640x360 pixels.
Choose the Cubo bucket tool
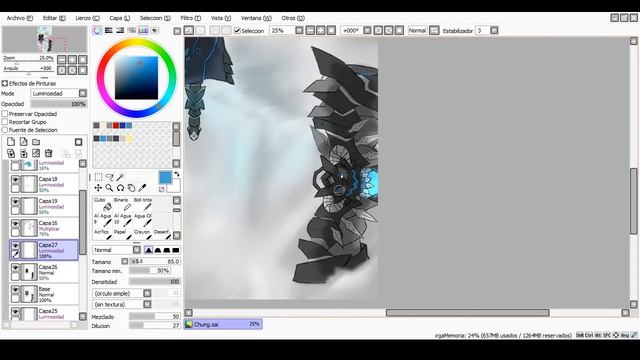[102, 204]
